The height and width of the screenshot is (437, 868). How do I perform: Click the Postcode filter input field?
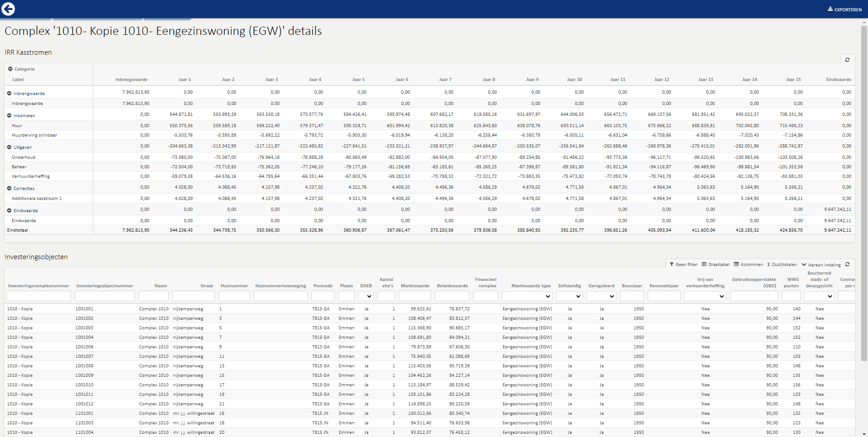[x=323, y=296]
